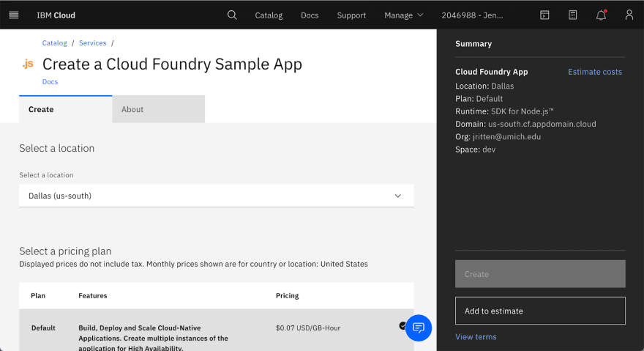The image size is (644, 351).
Task: Open the account switcher 2046988 - Jen...
Action: pyautogui.click(x=472, y=15)
